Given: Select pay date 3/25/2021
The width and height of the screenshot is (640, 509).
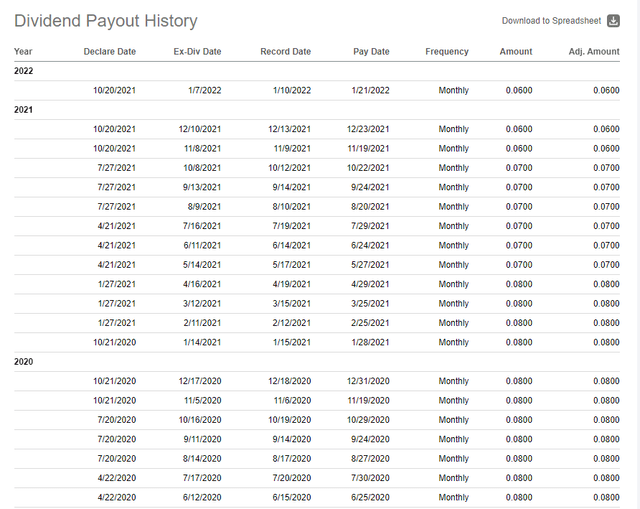Looking at the screenshot, I should click(x=370, y=304).
